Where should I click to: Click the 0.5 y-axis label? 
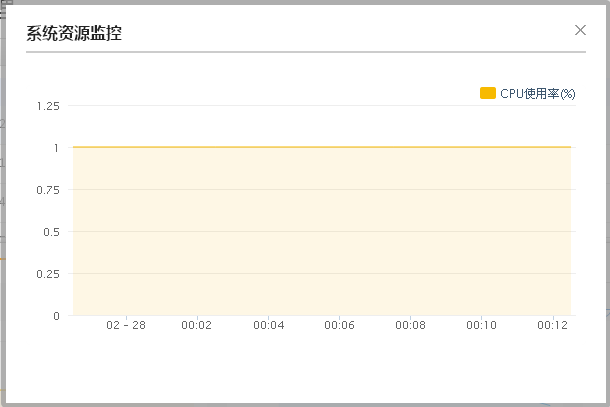coord(51,232)
